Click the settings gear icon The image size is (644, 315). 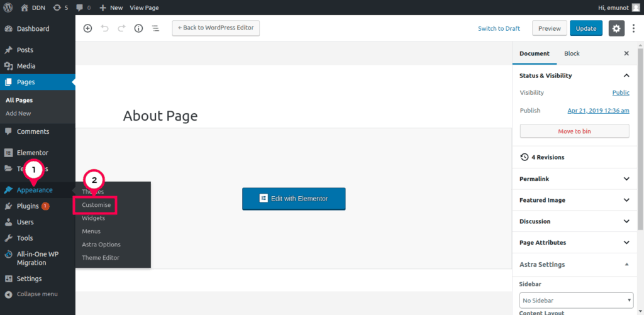[616, 28]
